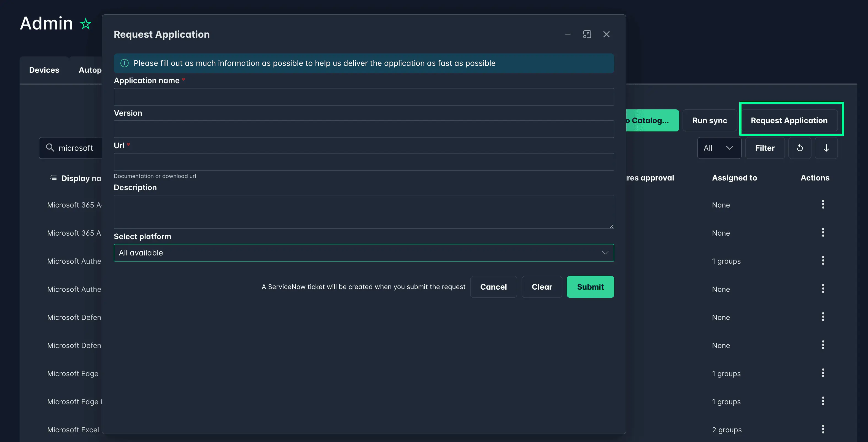Open actions menu for first Microsoft 365 row
This screenshot has height=442, width=868.
(823, 204)
